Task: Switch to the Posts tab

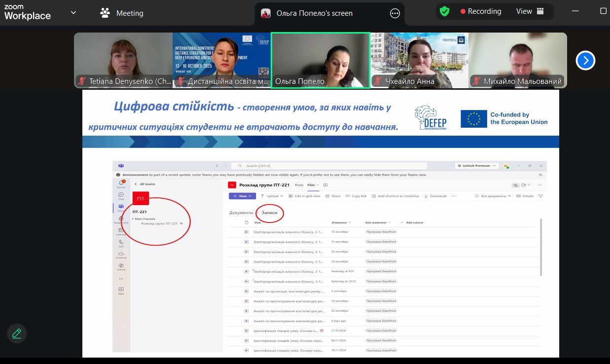Action: pos(299,185)
